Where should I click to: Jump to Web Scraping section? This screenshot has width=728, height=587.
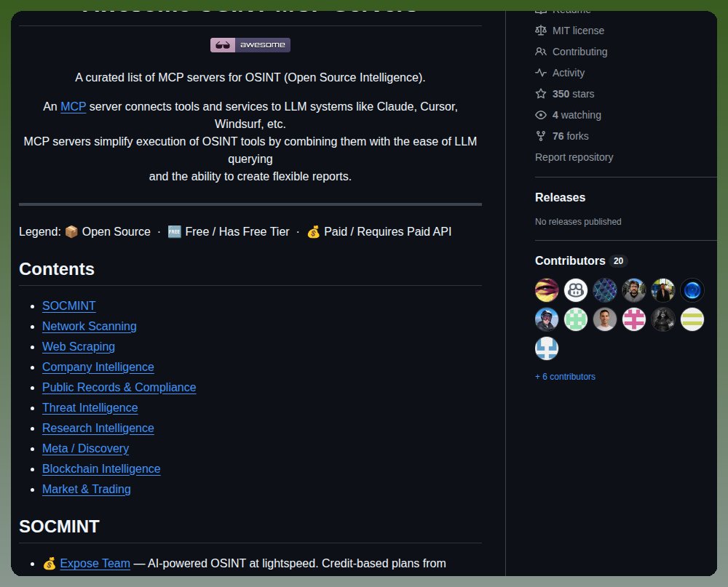point(79,347)
